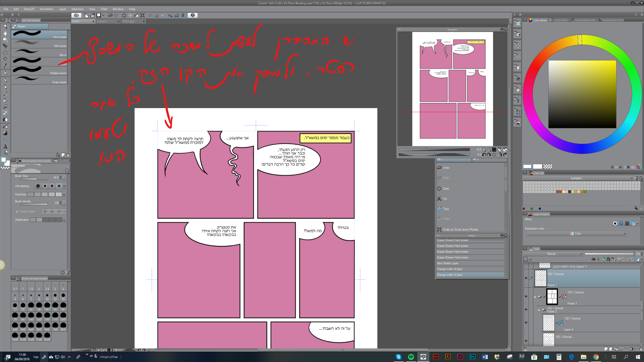Click Undo in the quick access panel

coord(446,168)
